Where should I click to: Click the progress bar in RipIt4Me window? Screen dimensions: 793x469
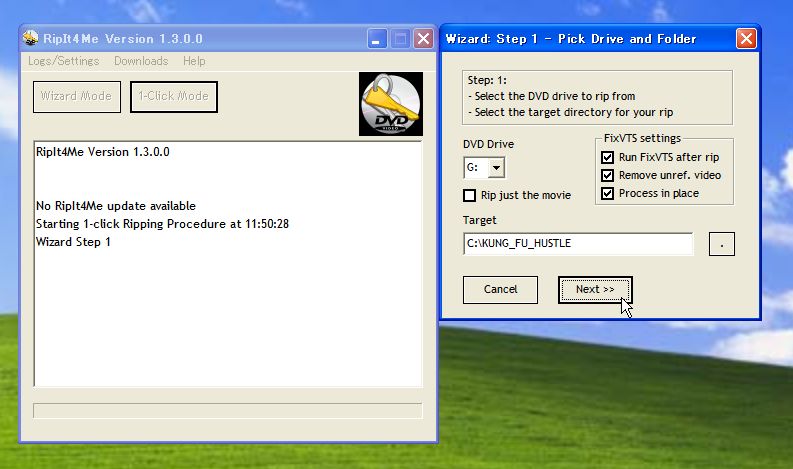228,410
